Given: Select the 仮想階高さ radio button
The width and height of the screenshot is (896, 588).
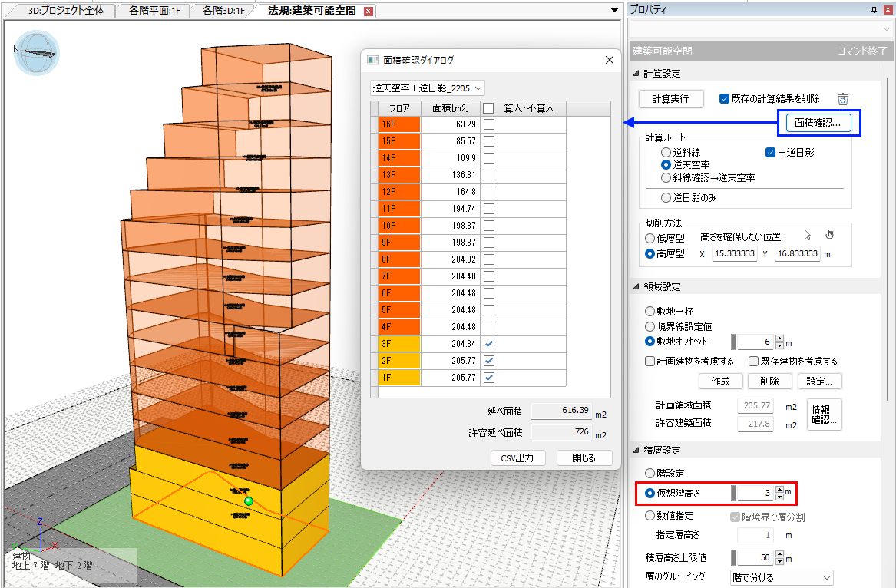Looking at the screenshot, I should click(x=650, y=493).
